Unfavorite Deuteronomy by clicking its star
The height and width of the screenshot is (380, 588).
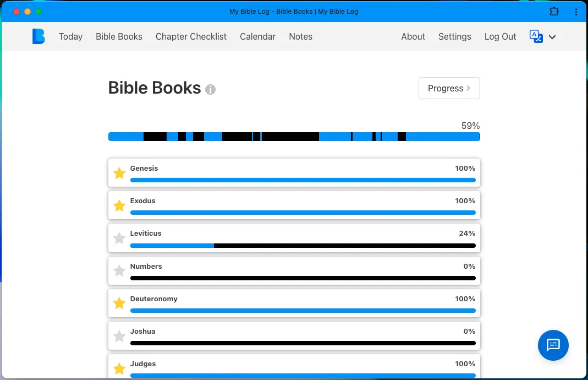tap(119, 303)
